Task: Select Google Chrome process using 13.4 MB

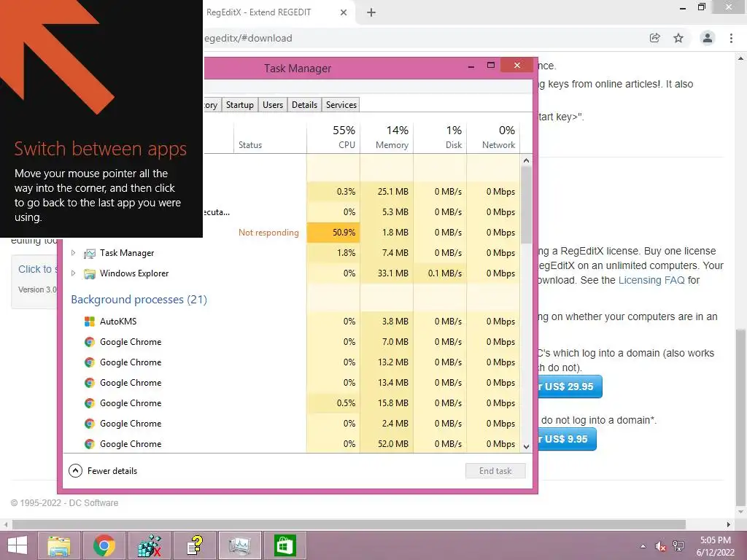Action: 293,383
